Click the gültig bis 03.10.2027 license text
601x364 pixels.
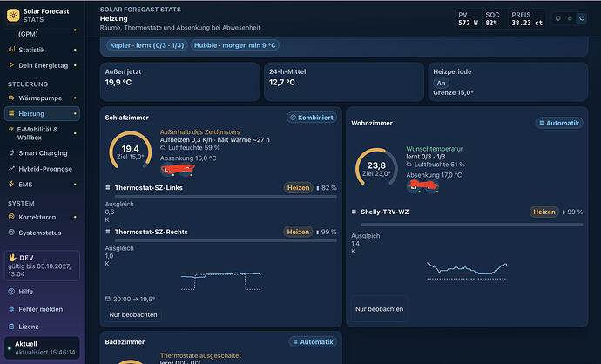(39, 270)
